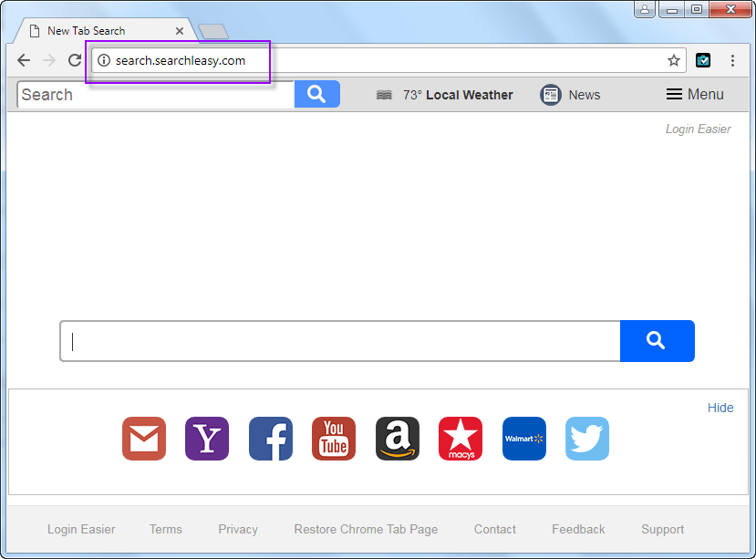This screenshot has height=559, width=756.
Task: Focus the main center search box
Action: [x=340, y=341]
